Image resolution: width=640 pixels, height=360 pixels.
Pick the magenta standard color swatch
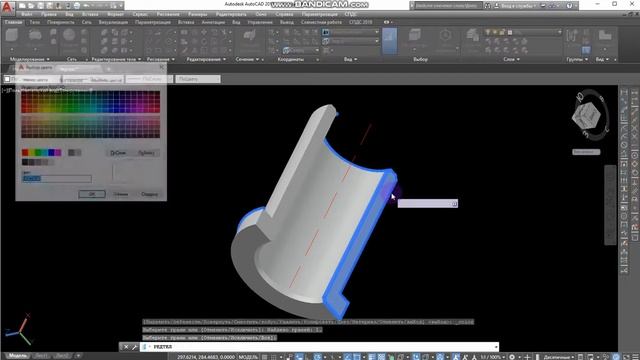click(58, 153)
